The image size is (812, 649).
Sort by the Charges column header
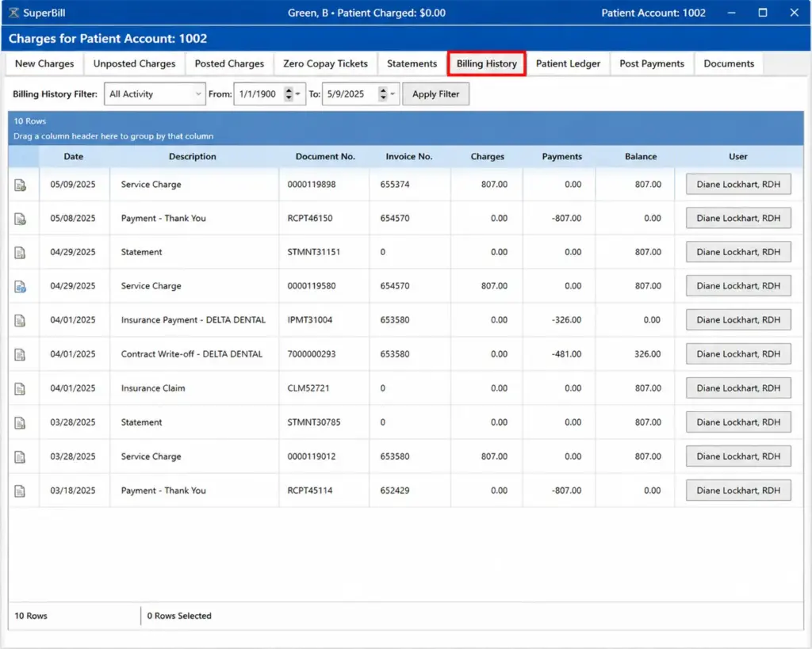click(488, 156)
